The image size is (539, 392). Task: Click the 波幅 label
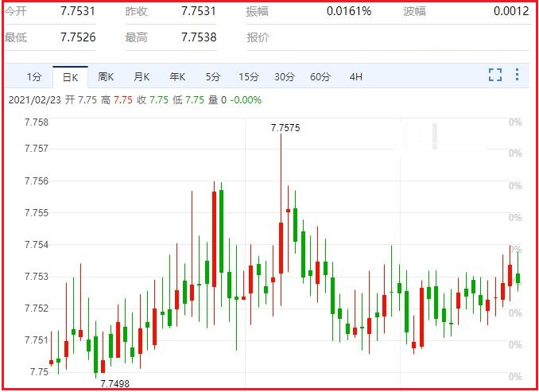[415, 11]
